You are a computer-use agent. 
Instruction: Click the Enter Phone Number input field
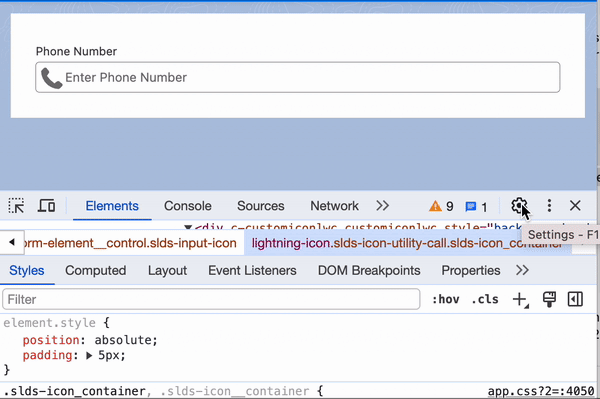click(x=298, y=77)
